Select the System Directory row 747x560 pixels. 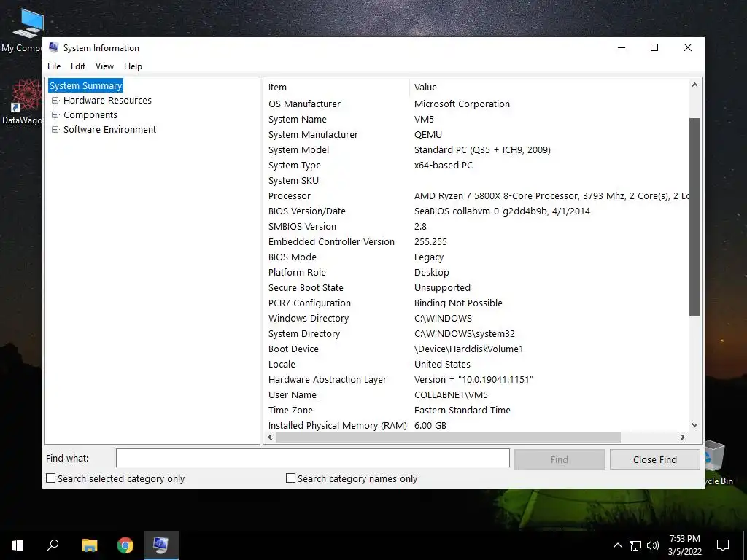[477, 333]
